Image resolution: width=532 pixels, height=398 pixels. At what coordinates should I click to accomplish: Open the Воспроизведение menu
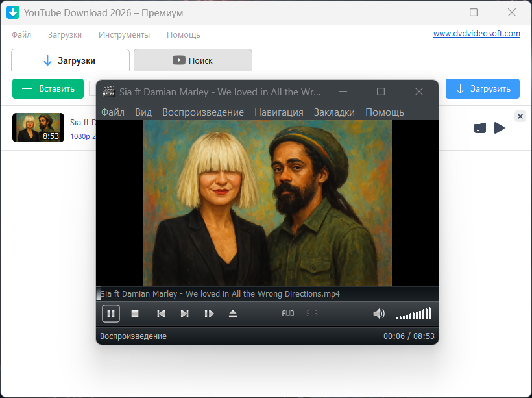pos(203,112)
